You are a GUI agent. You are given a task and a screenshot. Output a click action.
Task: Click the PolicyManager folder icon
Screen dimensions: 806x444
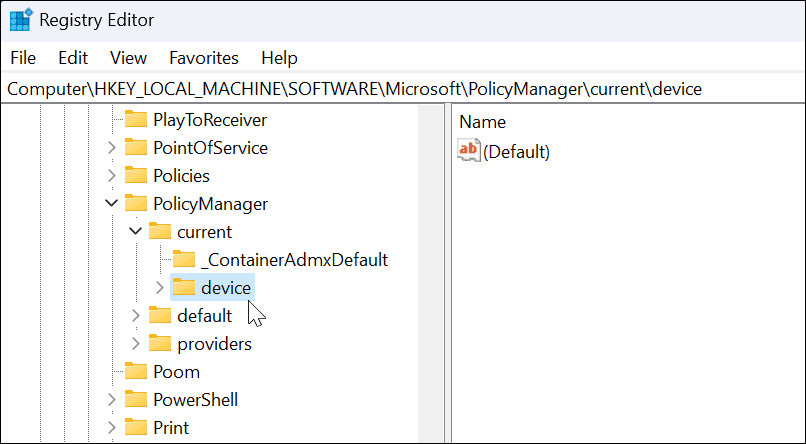click(x=136, y=204)
